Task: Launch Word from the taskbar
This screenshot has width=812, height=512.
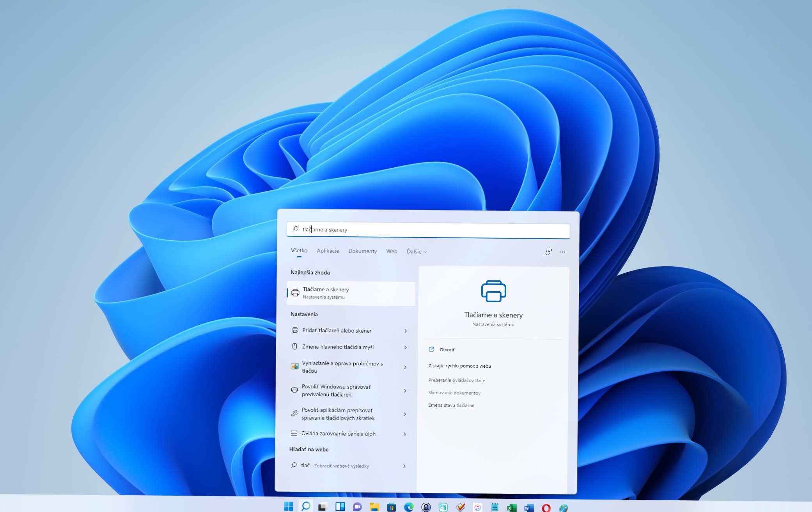Action: pyautogui.click(x=529, y=507)
